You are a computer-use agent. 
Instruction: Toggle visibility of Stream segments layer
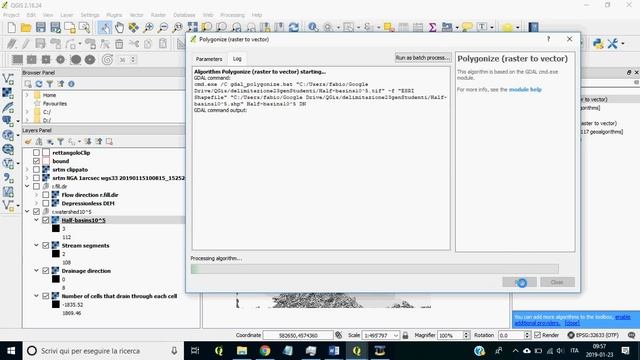coord(46,245)
